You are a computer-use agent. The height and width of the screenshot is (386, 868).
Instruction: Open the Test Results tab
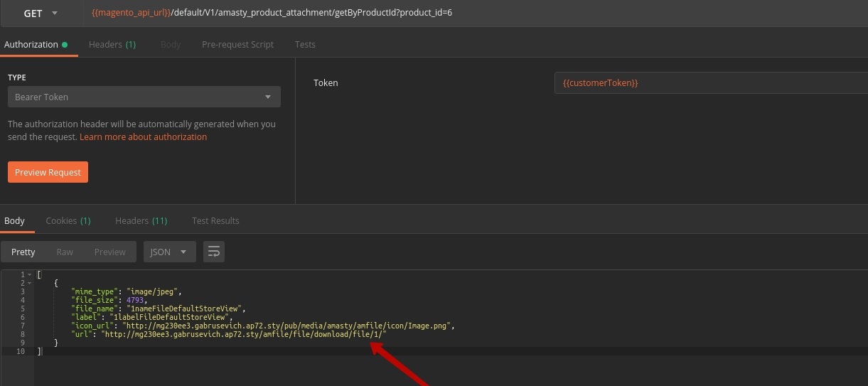[215, 220]
